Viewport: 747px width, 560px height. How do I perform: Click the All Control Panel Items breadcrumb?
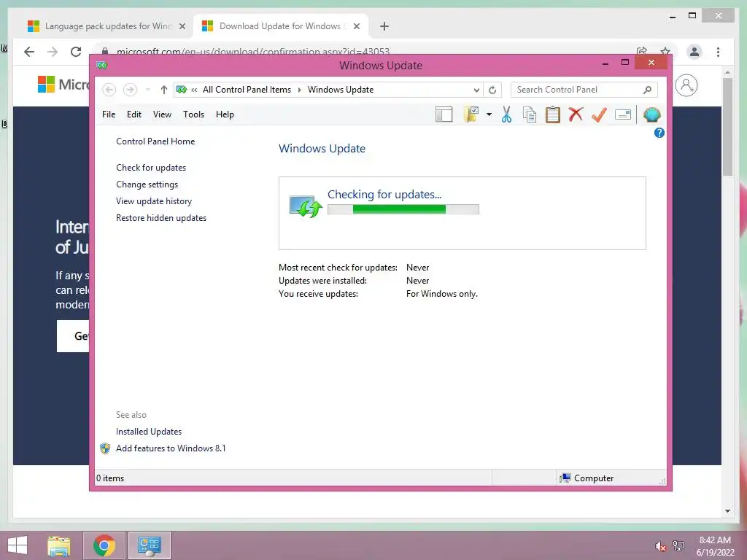point(247,90)
